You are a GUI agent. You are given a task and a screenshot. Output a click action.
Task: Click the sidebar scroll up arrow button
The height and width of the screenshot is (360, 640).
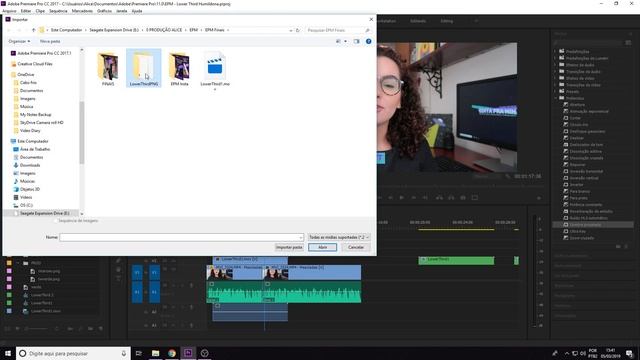82,50
